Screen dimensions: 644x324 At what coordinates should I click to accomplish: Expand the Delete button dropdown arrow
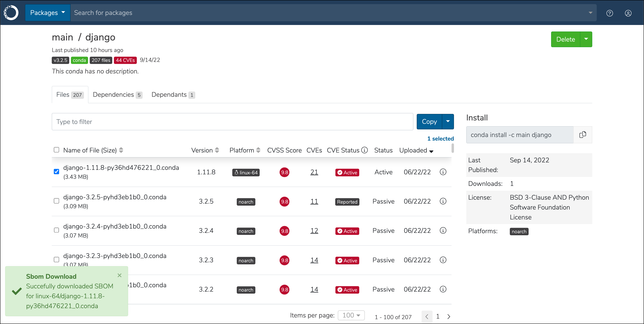[x=586, y=39]
